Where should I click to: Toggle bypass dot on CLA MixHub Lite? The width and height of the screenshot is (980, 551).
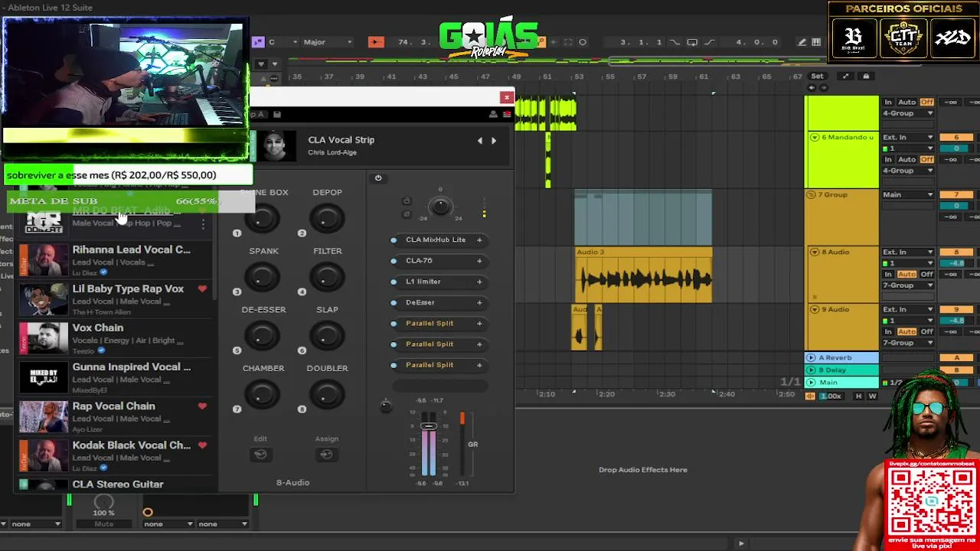pyautogui.click(x=394, y=240)
